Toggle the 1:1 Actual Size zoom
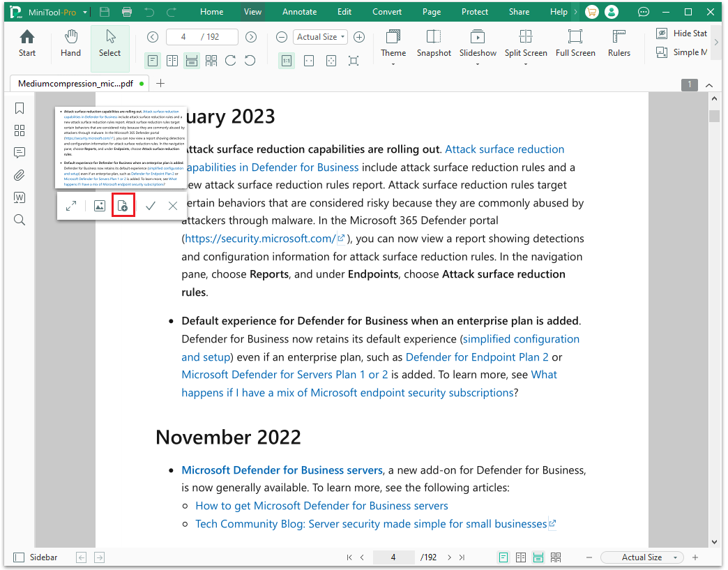 pos(287,61)
